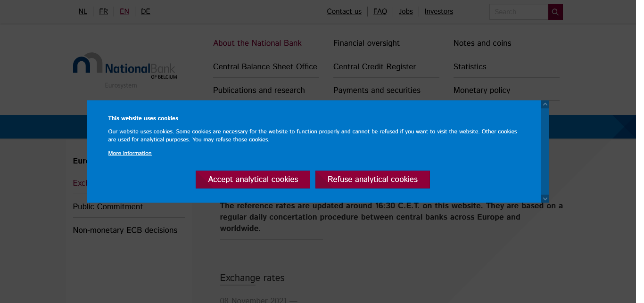Focus the Search input field
This screenshot has width=644, height=303.
(519, 12)
